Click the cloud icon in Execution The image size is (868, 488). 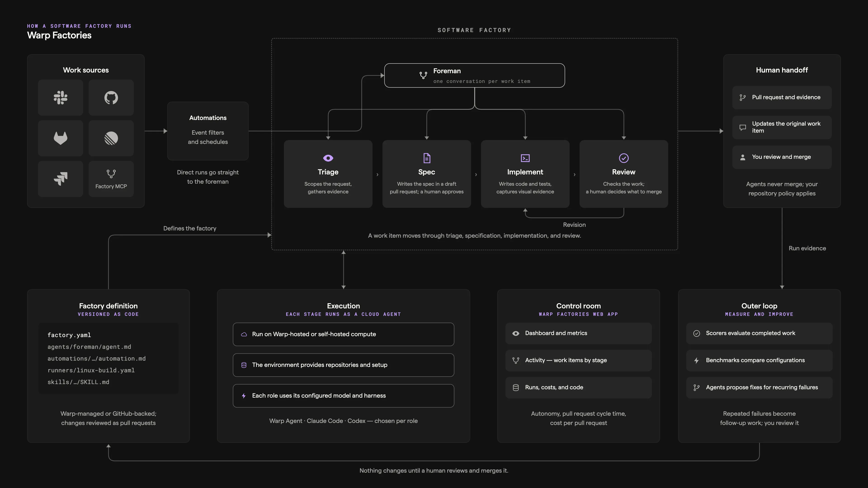tap(244, 334)
